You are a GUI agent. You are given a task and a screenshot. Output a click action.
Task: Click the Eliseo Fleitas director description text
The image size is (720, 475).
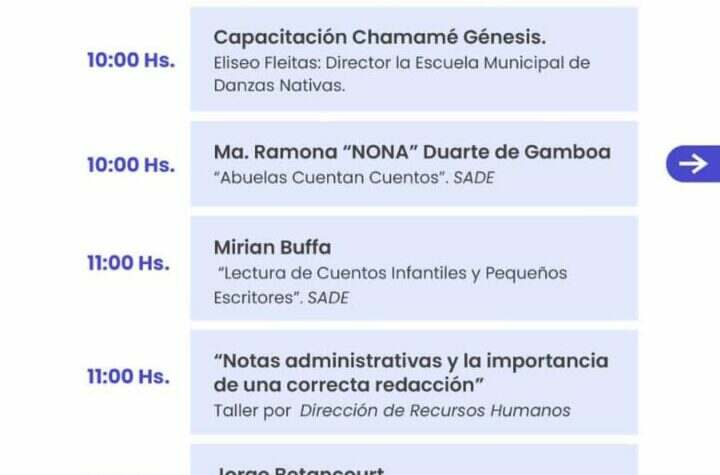click(402, 74)
